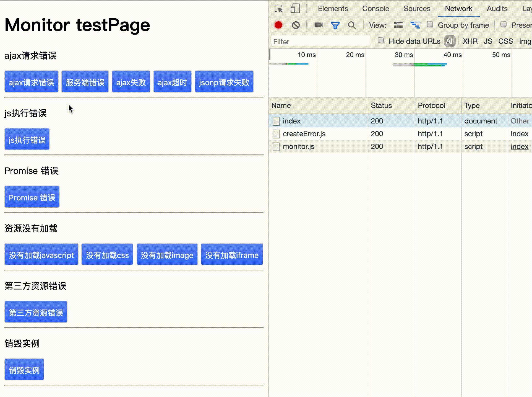Stop recording with the red record button
The height and width of the screenshot is (397, 532).
click(278, 25)
